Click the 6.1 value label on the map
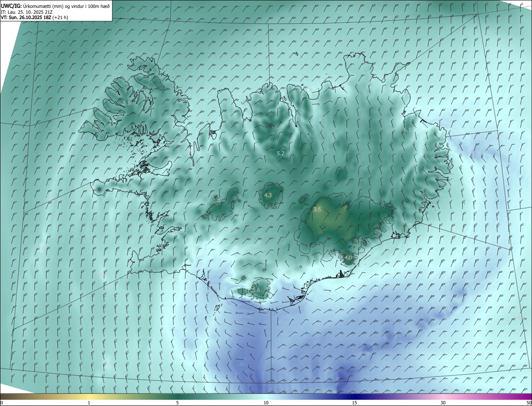The width and height of the screenshot is (532, 406). coord(407,130)
